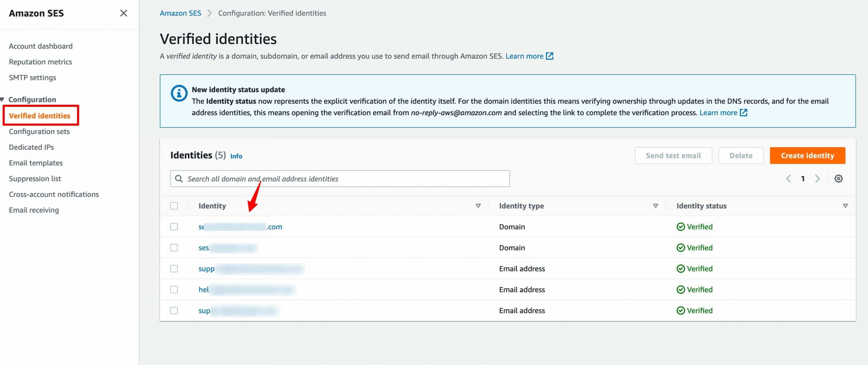The image size is (868, 365).
Task: Check the box for the hel email row
Action: (x=174, y=290)
